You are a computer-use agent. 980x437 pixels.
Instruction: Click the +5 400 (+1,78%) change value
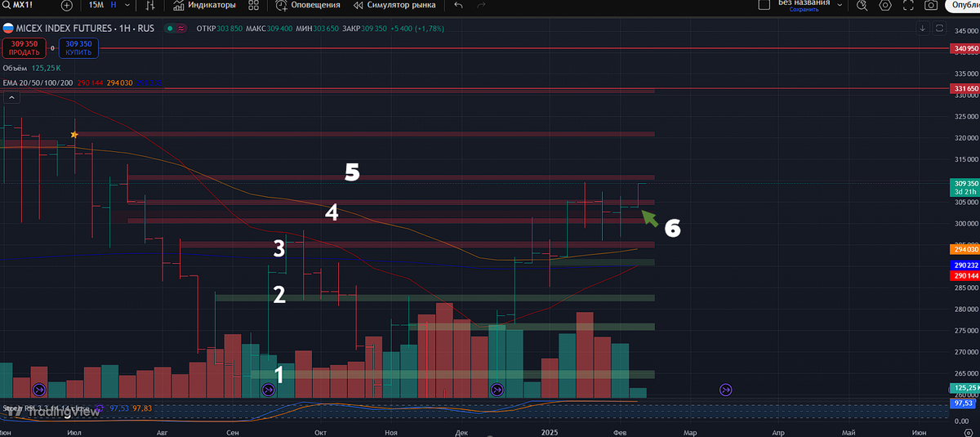416,28
